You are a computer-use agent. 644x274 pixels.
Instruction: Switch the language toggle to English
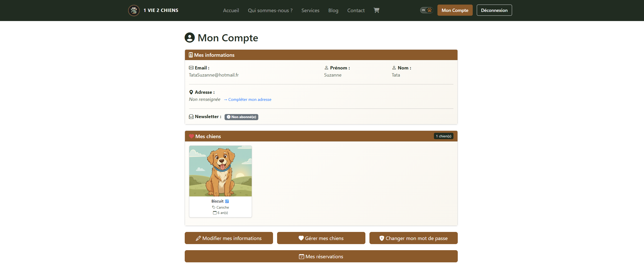coord(423,10)
